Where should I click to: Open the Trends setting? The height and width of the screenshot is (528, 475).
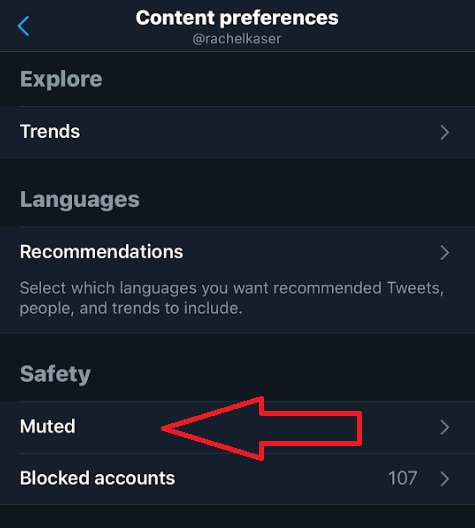(x=50, y=131)
